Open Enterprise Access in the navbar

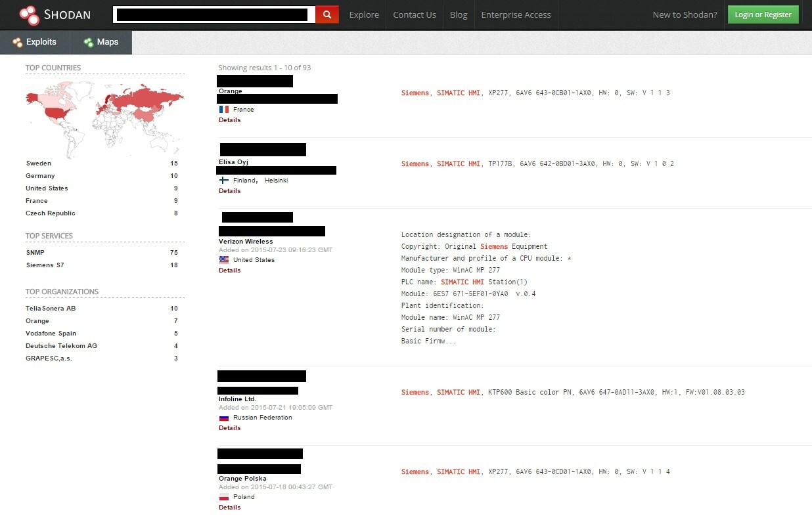pyautogui.click(x=516, y=14)
